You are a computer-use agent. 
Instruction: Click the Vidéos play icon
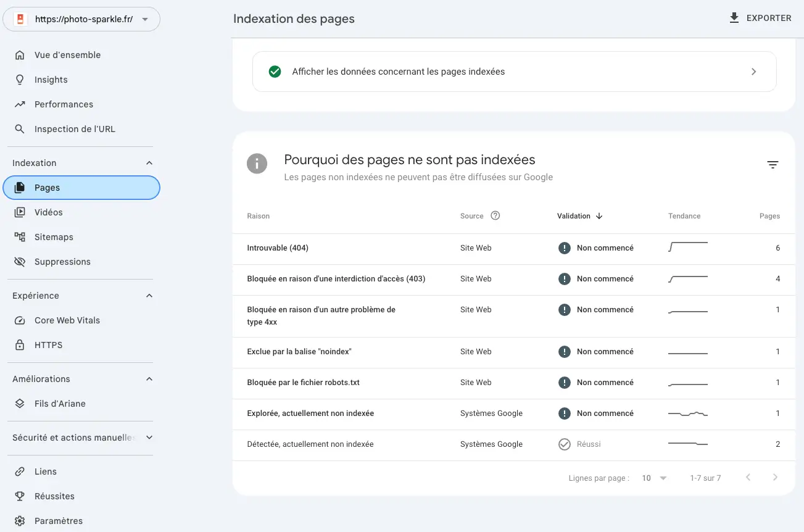click(20, 212)
